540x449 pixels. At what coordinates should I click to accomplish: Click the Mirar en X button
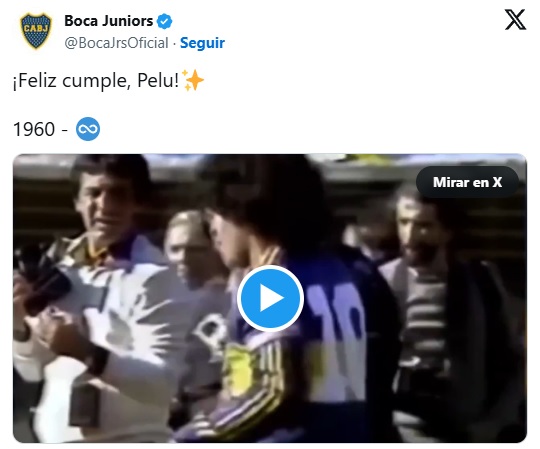467,182
